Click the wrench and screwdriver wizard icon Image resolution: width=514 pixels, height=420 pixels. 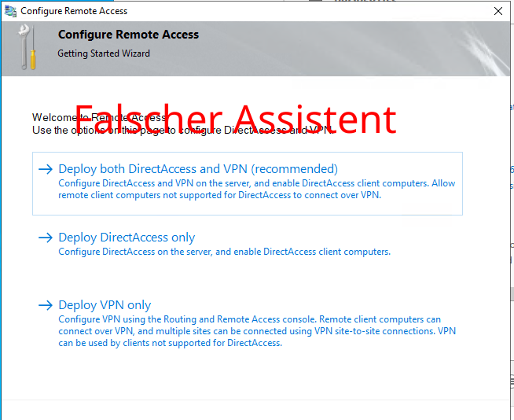28,46
